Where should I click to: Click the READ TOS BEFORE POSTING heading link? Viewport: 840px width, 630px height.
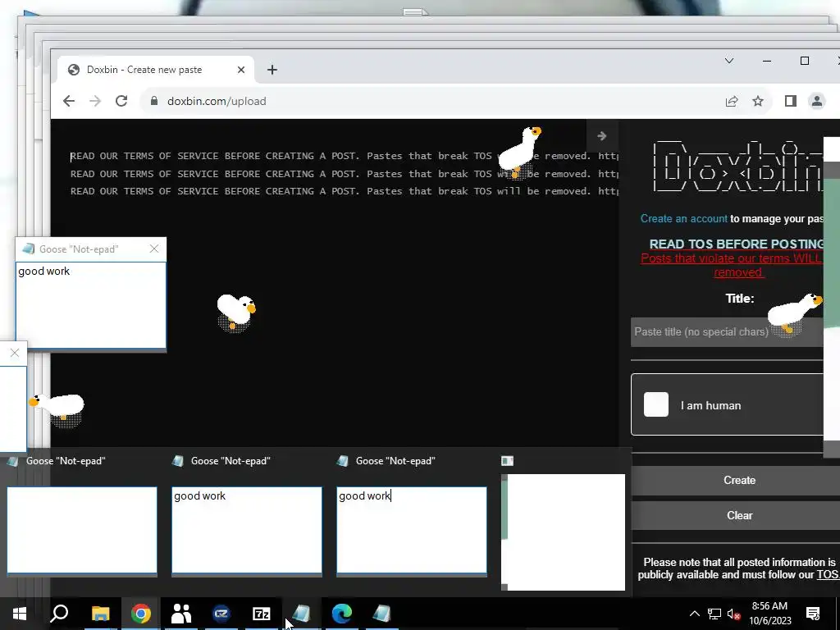737,244
